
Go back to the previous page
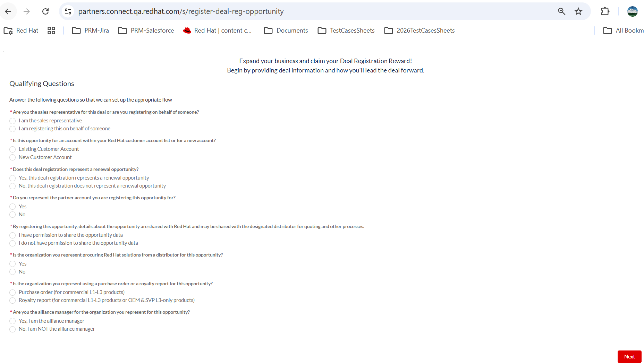pos(8,11)
